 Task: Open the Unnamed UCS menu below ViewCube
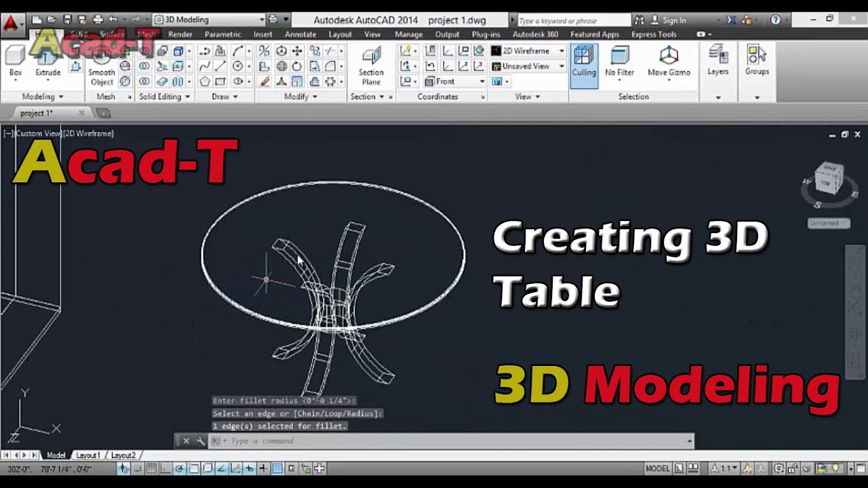pos(828,222)
